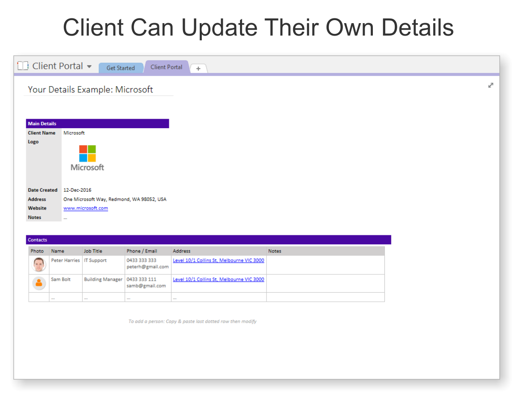Click the address One Microsoft Way text
Screen dimensions: 522x420
point(115,199)
